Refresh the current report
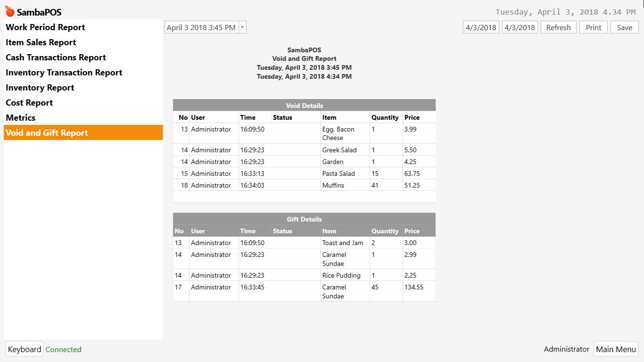Viewport: 644px width, 362px height. pos(558,27)
